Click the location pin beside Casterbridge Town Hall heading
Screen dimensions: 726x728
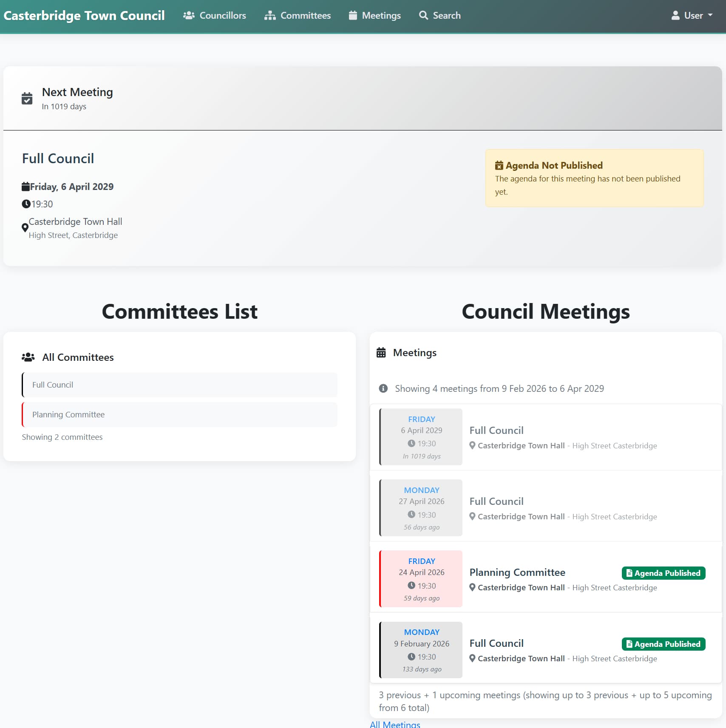tap(25, 228)
